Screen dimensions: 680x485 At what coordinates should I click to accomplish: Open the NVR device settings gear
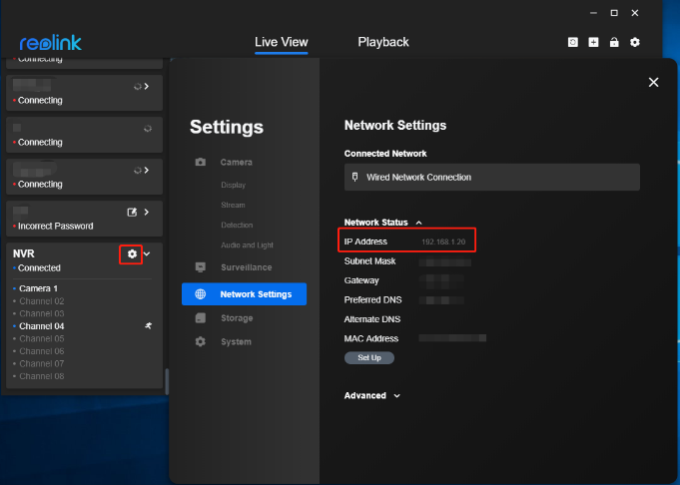click(x=132, y=254)
